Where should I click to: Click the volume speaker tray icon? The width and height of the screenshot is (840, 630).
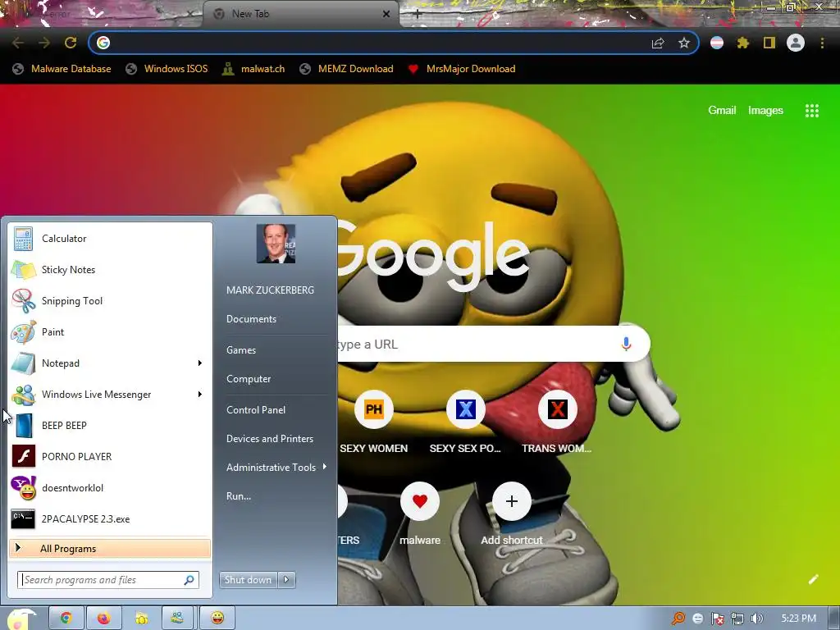point(756,619)
